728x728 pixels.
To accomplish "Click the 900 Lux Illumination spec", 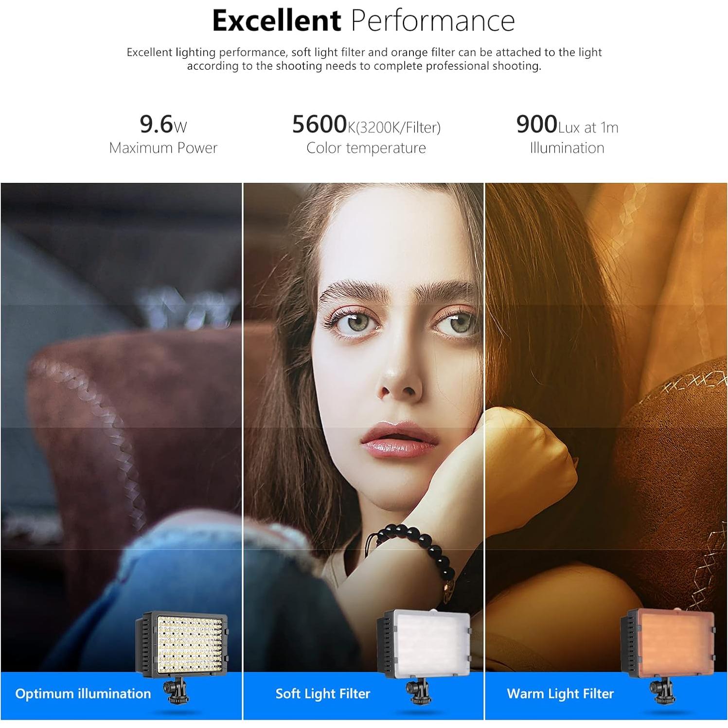I will tap(567, 134).
